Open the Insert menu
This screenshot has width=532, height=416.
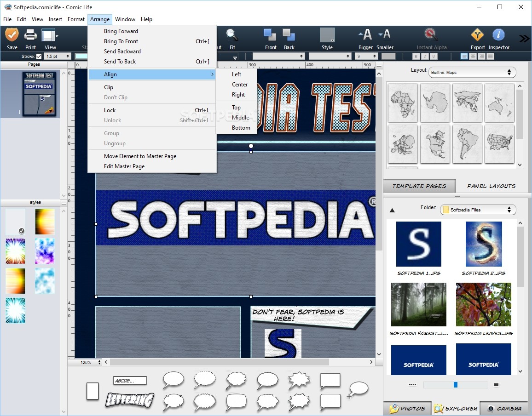pyautogui.click(x=55, y=19)
